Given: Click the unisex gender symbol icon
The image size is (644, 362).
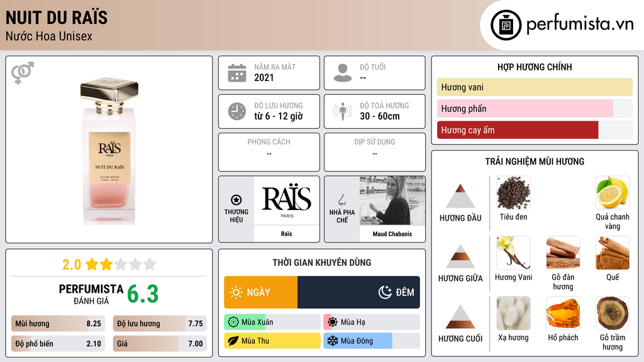Looking at the screenshot, I should (x=22, y=73).
